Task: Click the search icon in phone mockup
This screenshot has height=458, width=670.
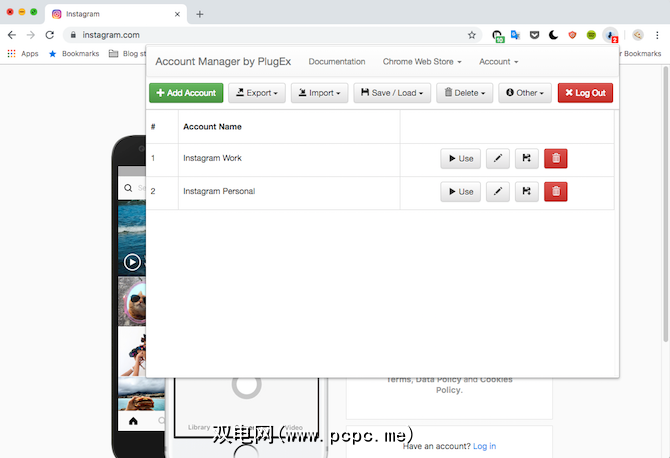Action: click(128, 188)
